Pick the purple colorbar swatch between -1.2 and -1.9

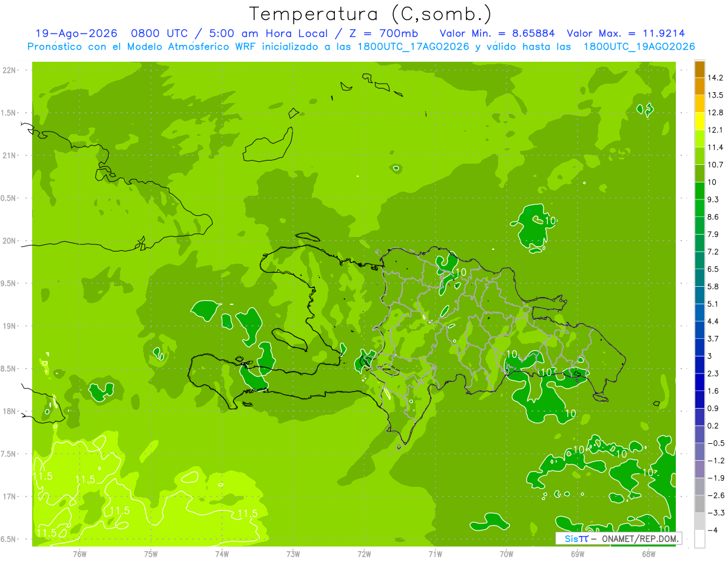(x=699, y=469)
